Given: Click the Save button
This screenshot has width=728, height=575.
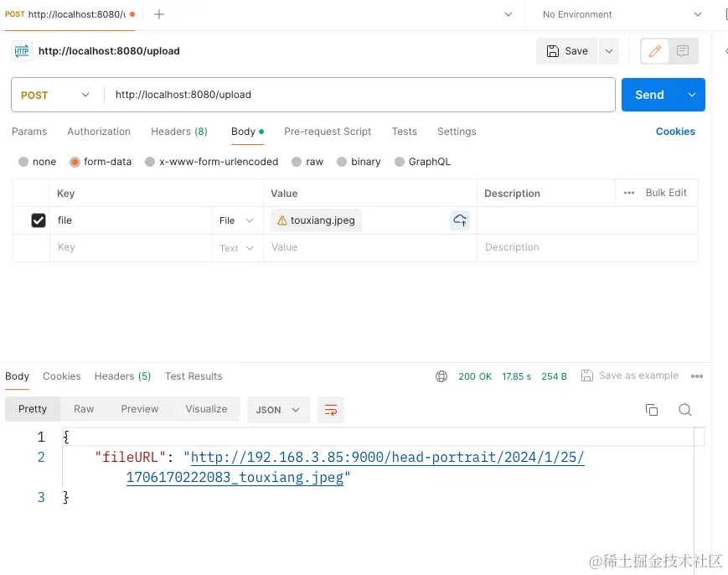Looking at the screenshot, I should (x=567, y=51).
